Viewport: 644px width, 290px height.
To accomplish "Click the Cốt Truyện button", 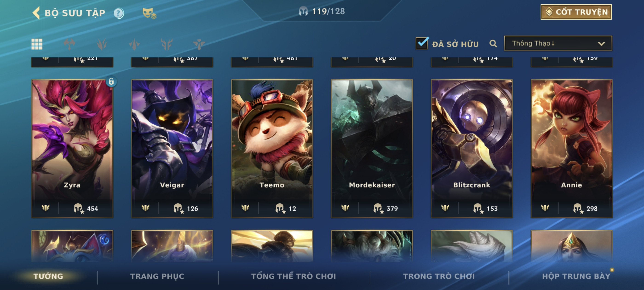I will pos(576,12).
